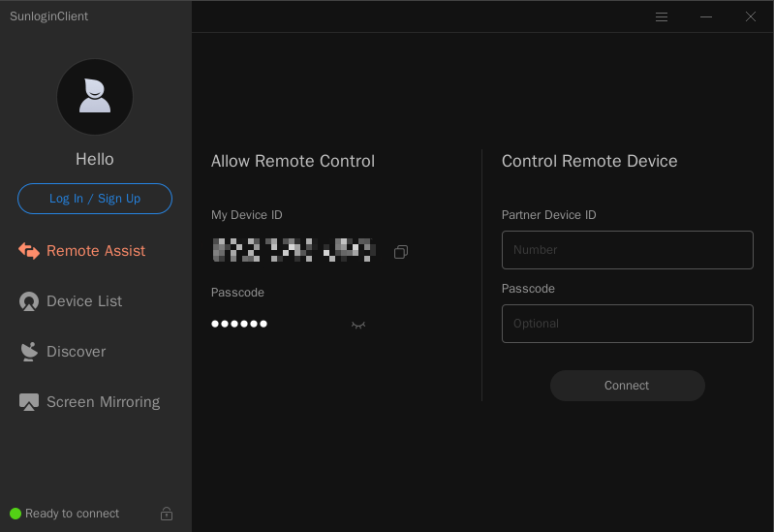This screenshot has width=774, height=532.
Task: Click the user avatar icon
Action: coord(95,97)
